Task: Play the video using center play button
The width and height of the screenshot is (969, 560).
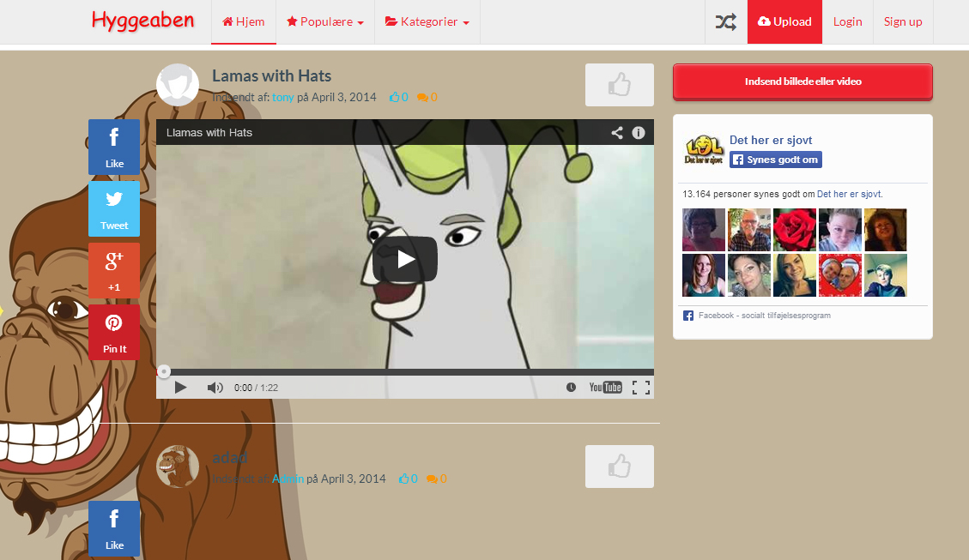Action: 405,259
